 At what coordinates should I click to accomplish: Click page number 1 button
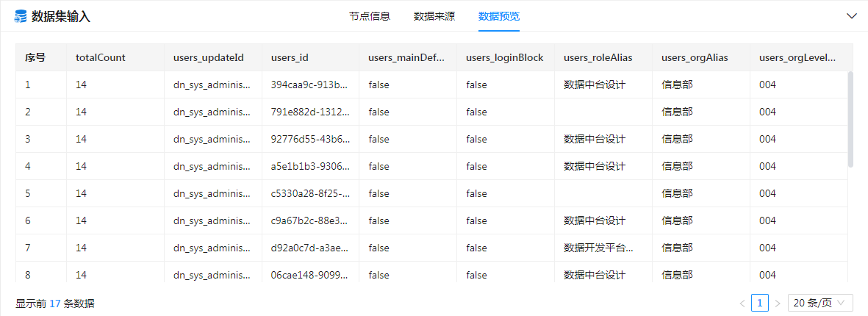(x=760, y=303)
